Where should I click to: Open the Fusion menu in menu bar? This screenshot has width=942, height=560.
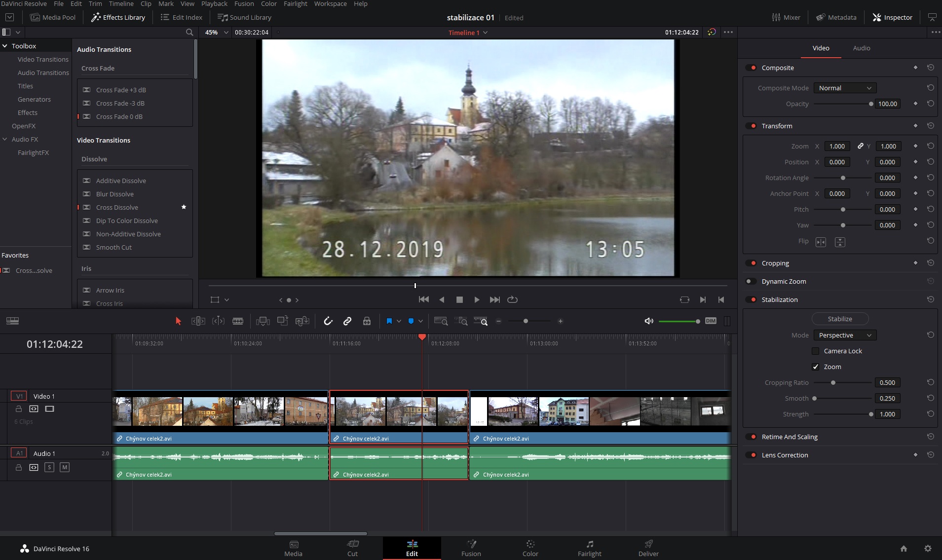click(244, 4)
